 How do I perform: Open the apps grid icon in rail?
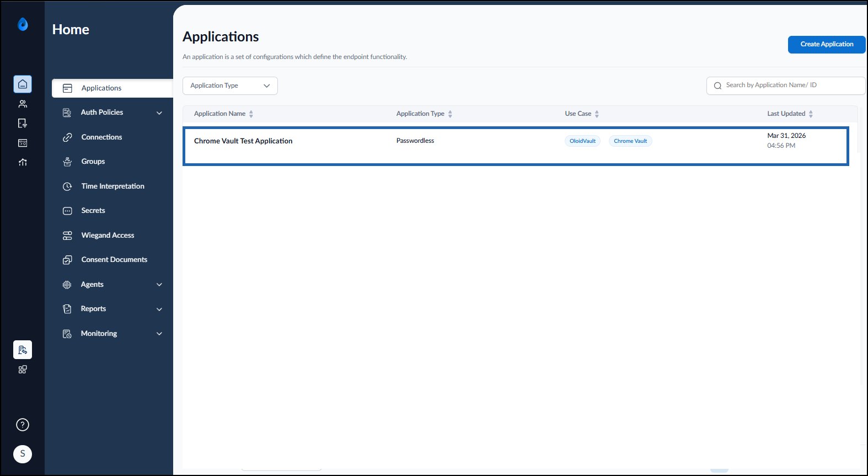[x=23, y=370]
